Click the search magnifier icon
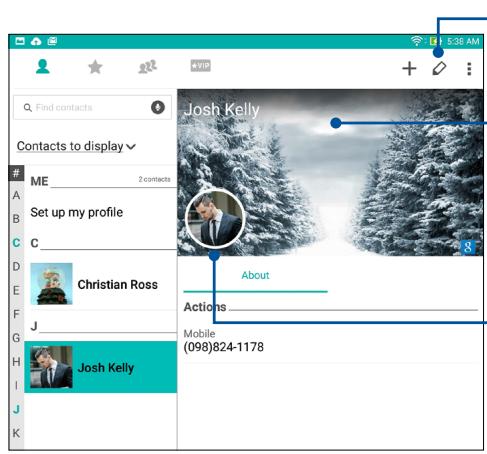The height and width of the screenshot is (454, 487). point(28,108)
